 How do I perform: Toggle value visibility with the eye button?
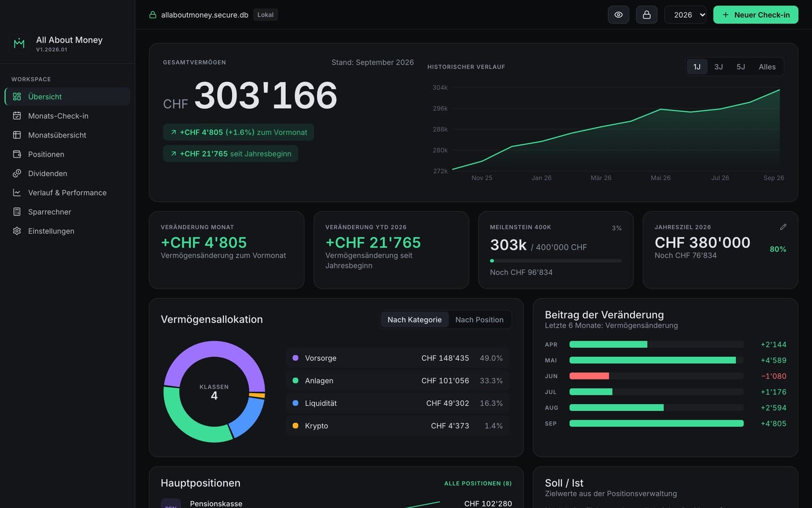pyautogui.click(x=618, y=15)
